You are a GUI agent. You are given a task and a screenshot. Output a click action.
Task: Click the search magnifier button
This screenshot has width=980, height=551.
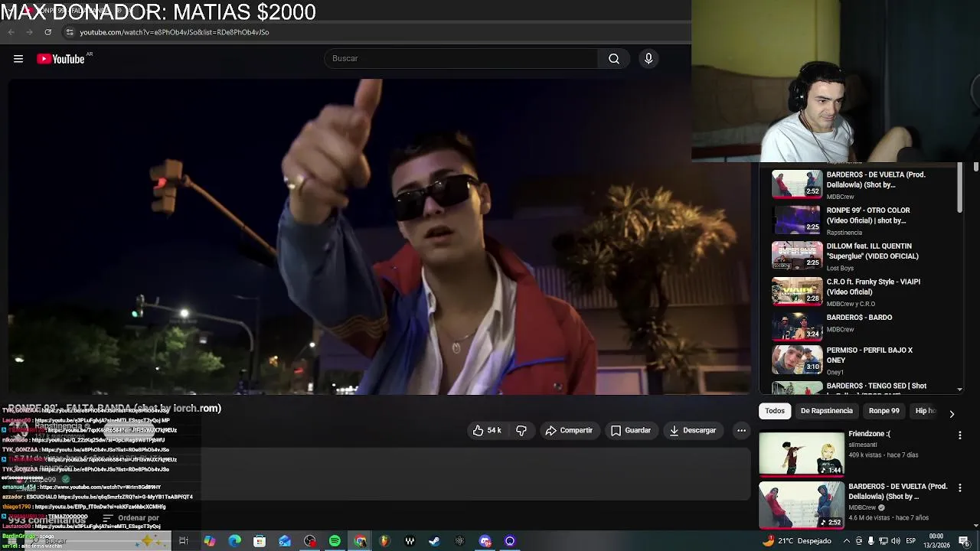coord(614,59)
